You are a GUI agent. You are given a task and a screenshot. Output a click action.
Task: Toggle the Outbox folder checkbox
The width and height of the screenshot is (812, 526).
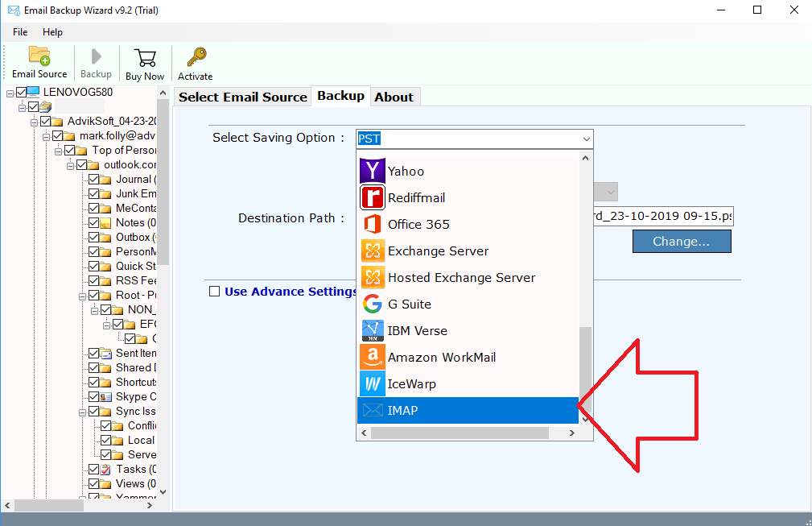point(93,238)
